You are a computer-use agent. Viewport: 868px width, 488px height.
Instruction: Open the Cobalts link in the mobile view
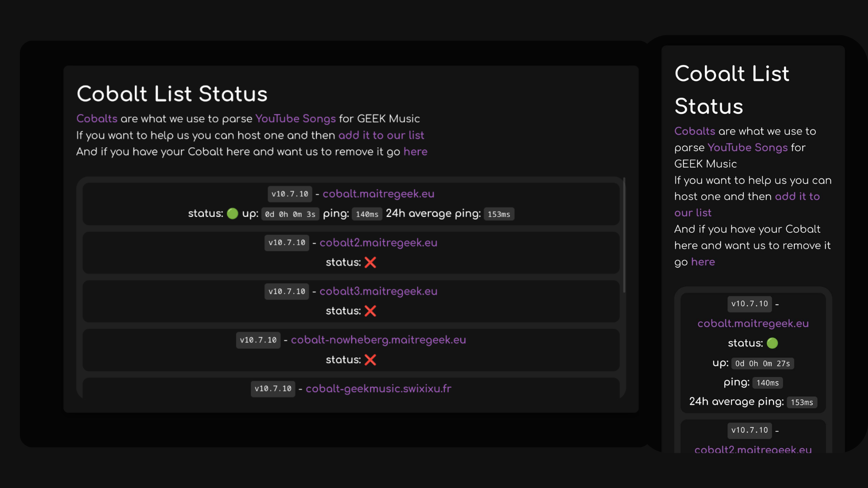pyautogui.click(x=695, y=131)
